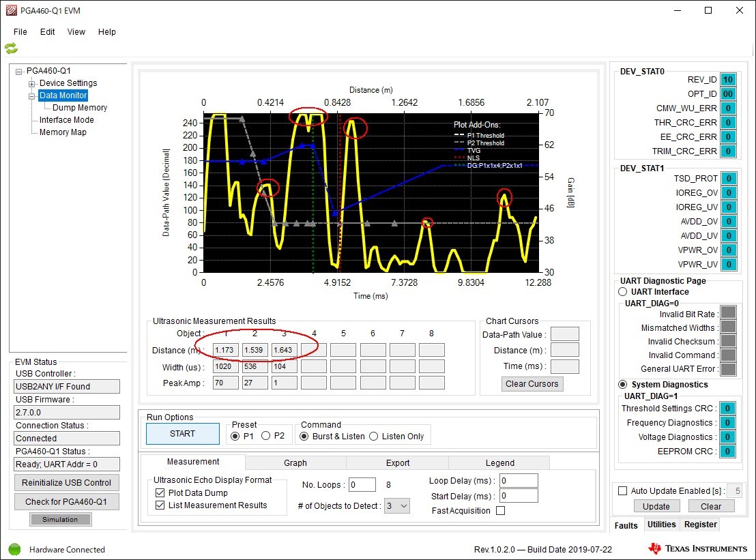This screenshot has height=560, width=756.
Task: Switch to the Utilities tab
Action: pos(662,525)
